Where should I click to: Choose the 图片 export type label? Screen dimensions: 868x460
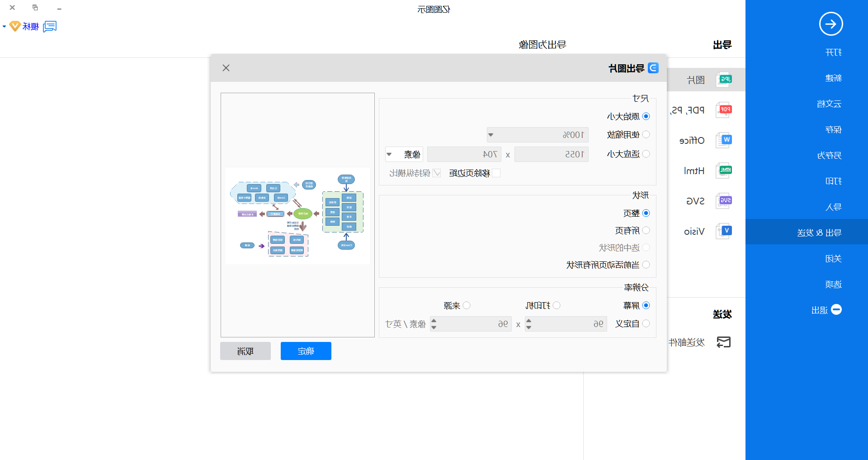tap(696, 80)
